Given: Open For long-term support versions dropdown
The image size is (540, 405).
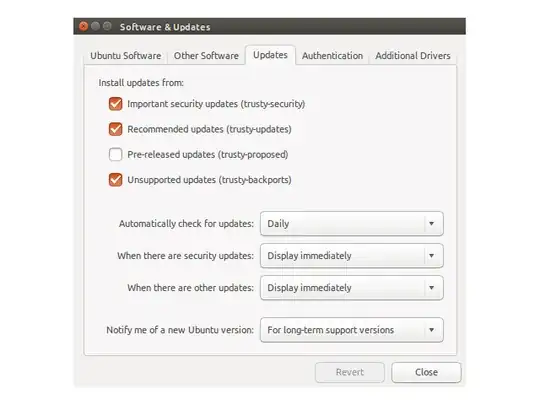Looking at the screenshot, I should pos(352,330).
